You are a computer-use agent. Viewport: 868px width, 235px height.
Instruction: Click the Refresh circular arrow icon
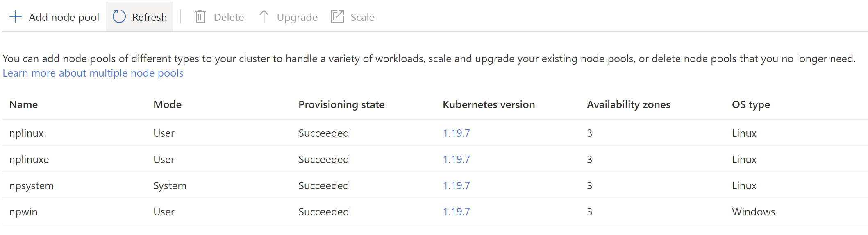point(119,17)
